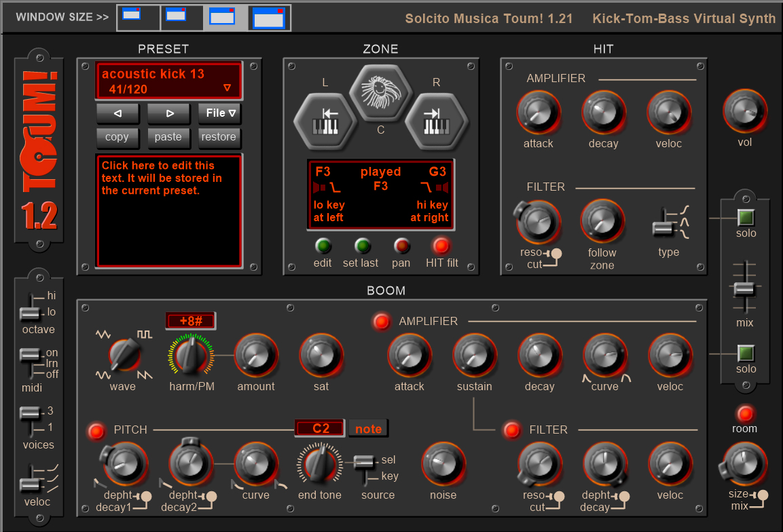Image resolution: width=783 pixels, height=532 pixels.
Task: Click the BOOM amount knob
Action: 255,356
